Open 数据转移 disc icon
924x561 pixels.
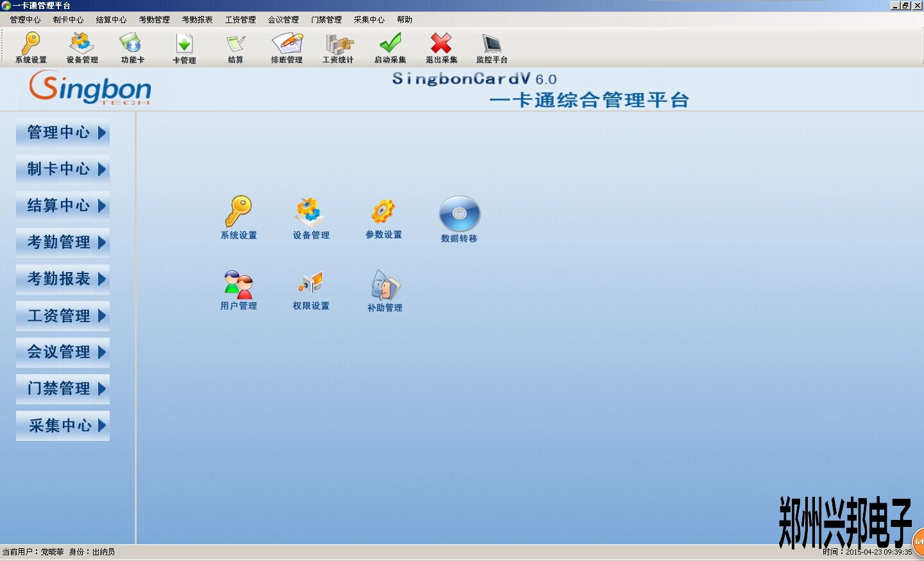[x=459, y=219]
